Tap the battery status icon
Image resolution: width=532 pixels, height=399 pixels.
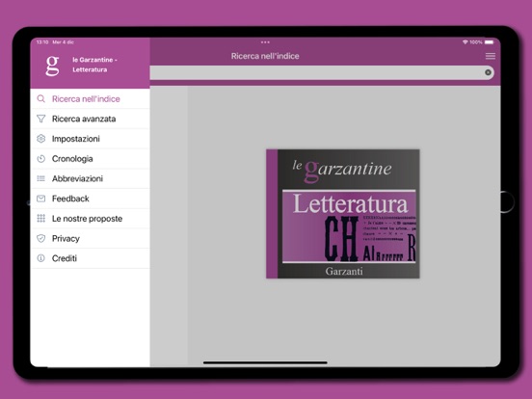click(x=490, y=42)
